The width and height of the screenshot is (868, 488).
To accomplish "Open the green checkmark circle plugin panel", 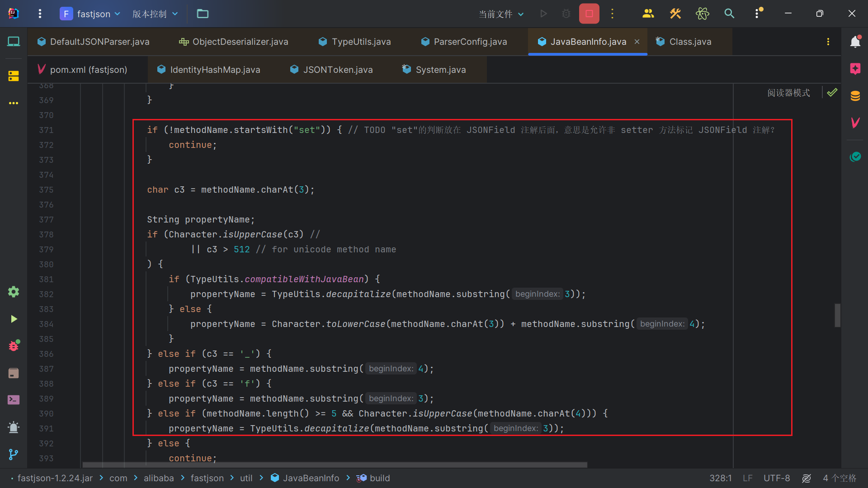I will (855, 156).
